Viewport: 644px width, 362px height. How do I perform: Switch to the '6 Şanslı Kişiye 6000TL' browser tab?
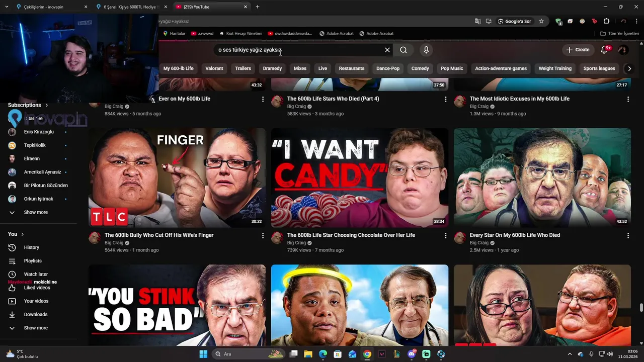click(x=132, y=7)
